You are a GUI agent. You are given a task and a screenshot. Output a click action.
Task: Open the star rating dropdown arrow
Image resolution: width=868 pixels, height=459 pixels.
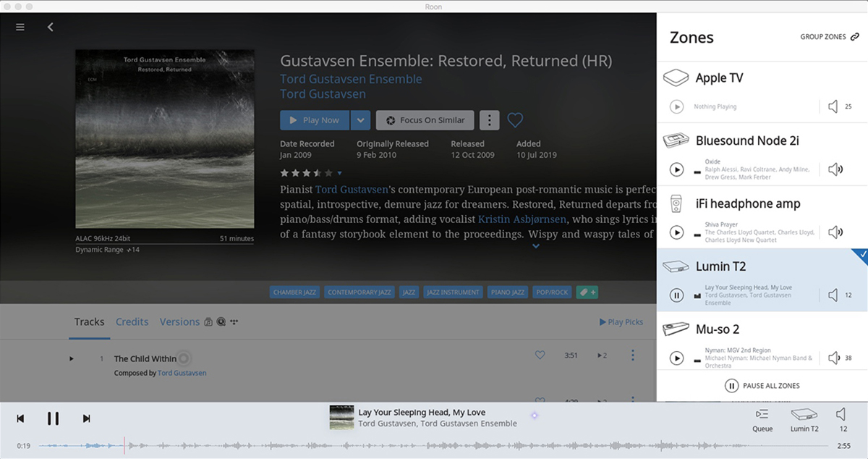point(339,173)
